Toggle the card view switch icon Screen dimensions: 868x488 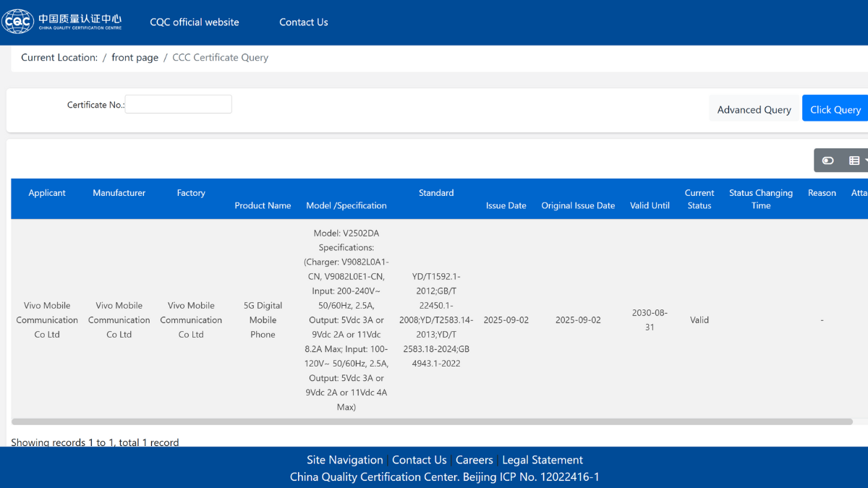point(828,160)
